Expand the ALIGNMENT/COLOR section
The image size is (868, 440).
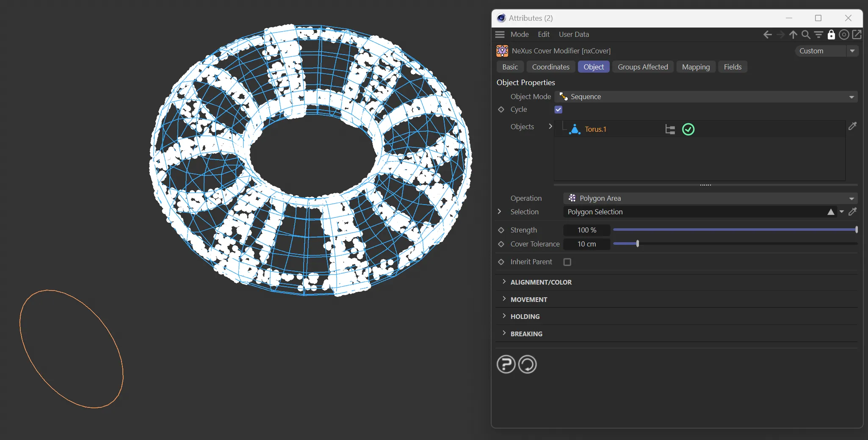tap(541, 282)
